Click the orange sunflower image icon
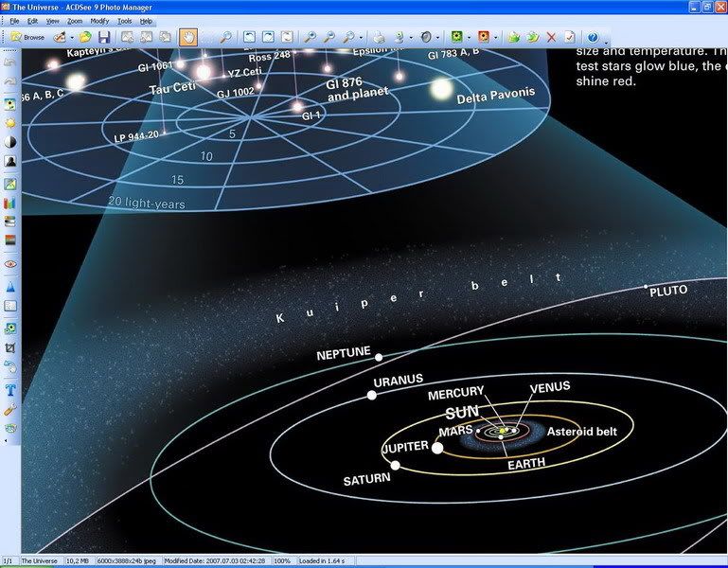Screen dimensions: 728x568 coord(484,37)
